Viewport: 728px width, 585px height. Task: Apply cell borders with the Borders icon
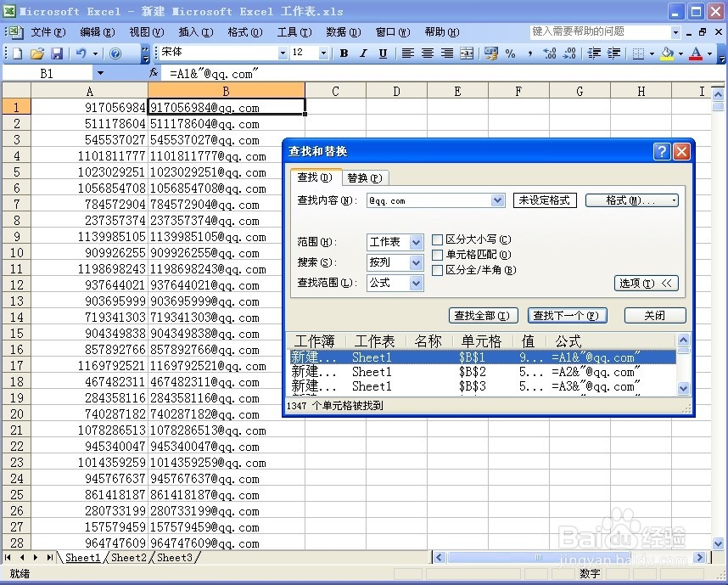[638, 53]
